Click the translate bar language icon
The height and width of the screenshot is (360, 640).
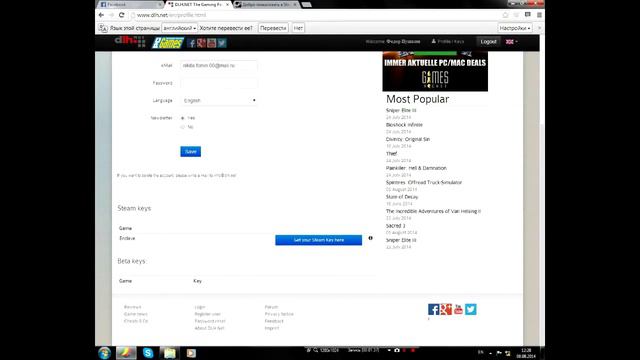pyautogui.click(x=103, y=28)
